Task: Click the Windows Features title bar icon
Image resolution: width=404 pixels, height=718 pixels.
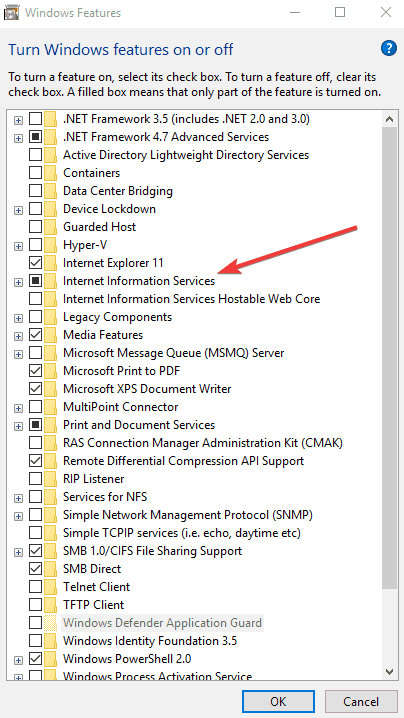Action: (x=11, y=12)
